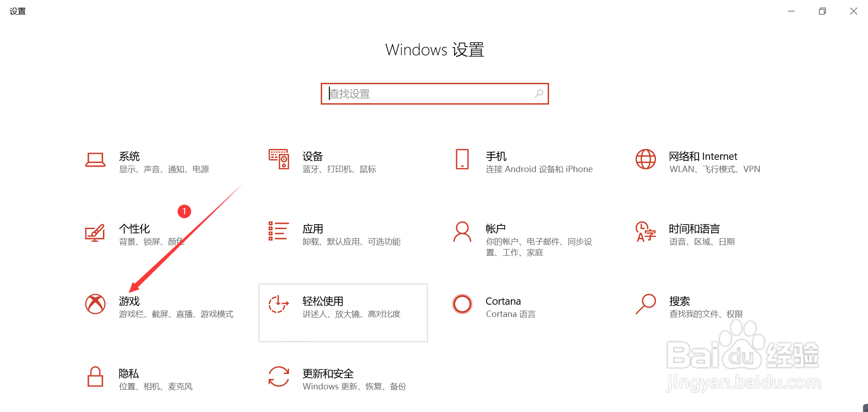
Task: Click the text 卸载、默认应用、可选功能
Action: coord(352,242)
